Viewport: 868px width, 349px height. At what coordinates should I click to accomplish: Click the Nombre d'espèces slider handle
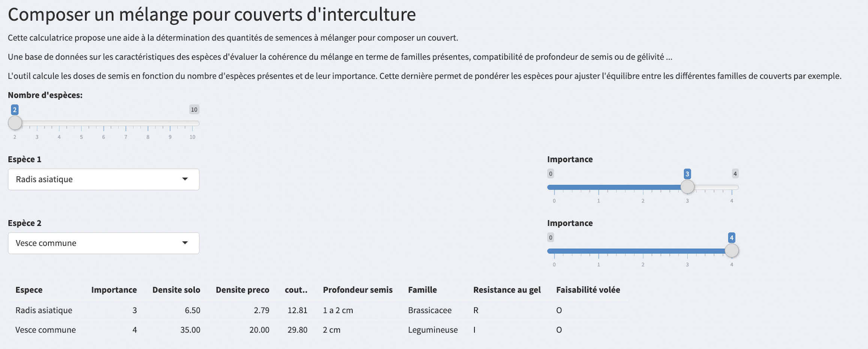click(15, 123)
